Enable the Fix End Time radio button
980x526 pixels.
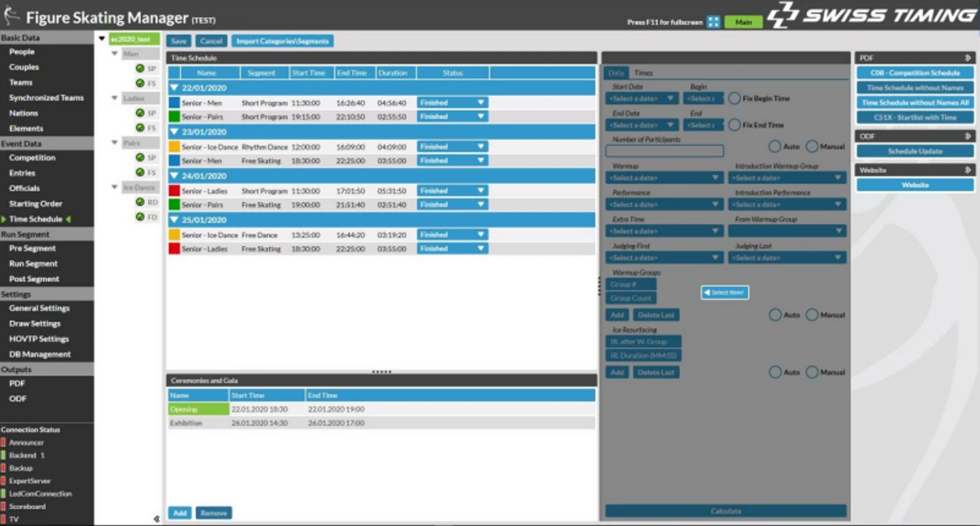pyautogui.click(x=734, y=125)
